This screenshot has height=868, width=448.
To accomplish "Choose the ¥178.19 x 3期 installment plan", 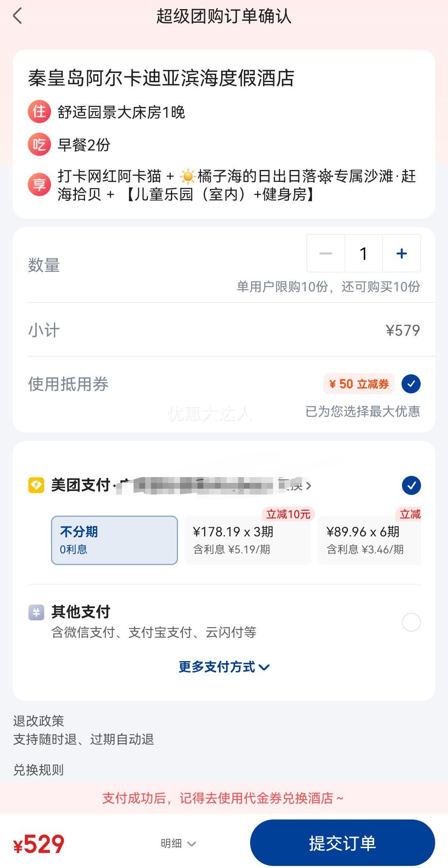I will [248, 540].
